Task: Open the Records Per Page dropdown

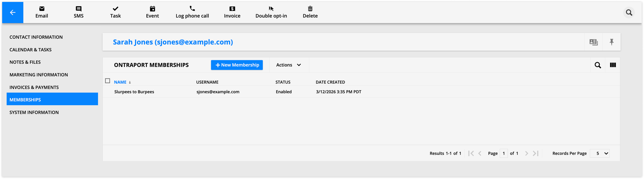Action: pos(599,153)
